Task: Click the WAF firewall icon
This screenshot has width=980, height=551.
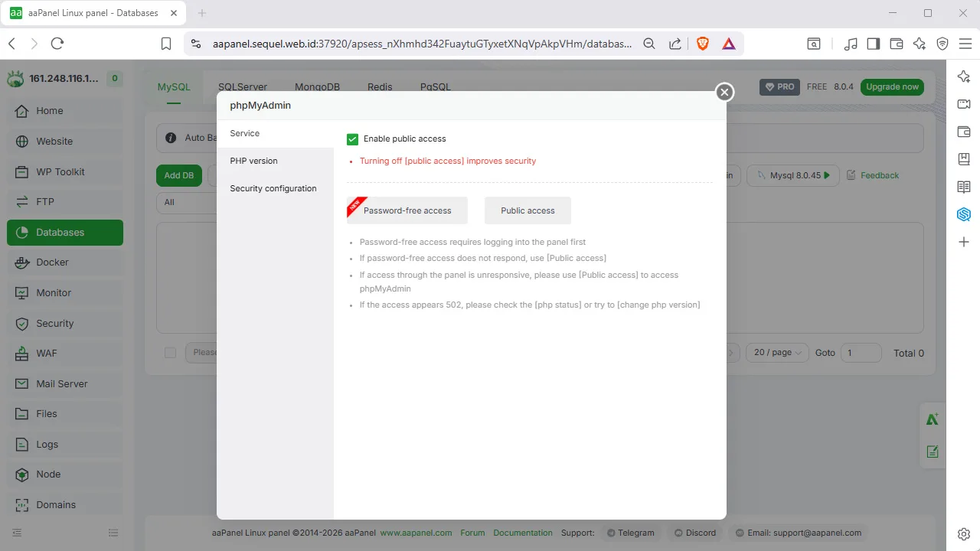Action: [21, 354]
